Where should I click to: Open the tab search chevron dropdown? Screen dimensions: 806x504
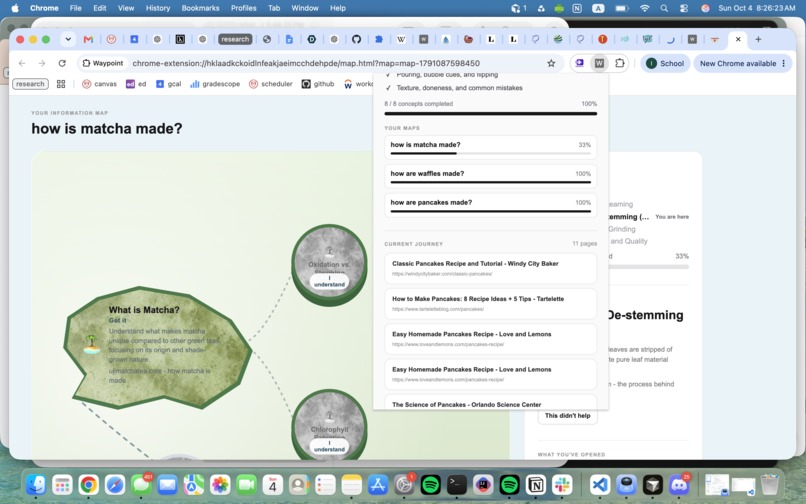click(x=68, y=39)
